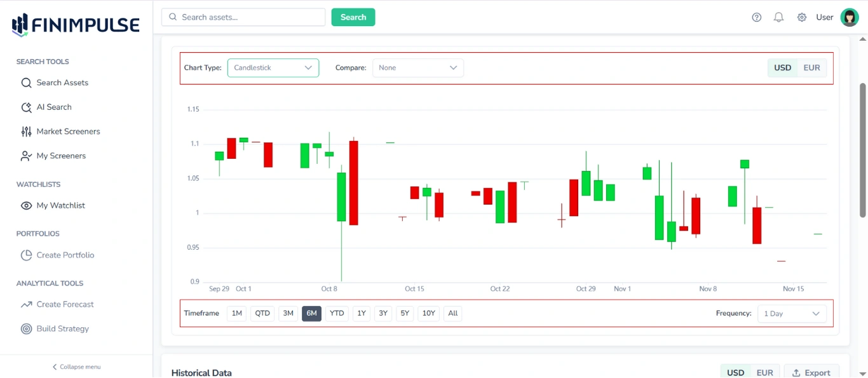
Task: Select the 1Y timeframe
Action: point(361,313)
